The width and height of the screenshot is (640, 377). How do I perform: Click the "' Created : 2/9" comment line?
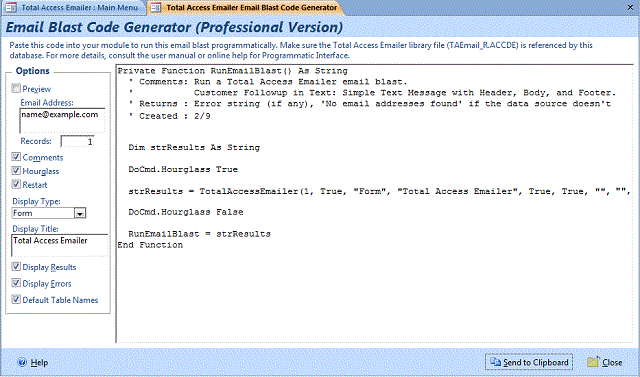[x=169, y=116]
